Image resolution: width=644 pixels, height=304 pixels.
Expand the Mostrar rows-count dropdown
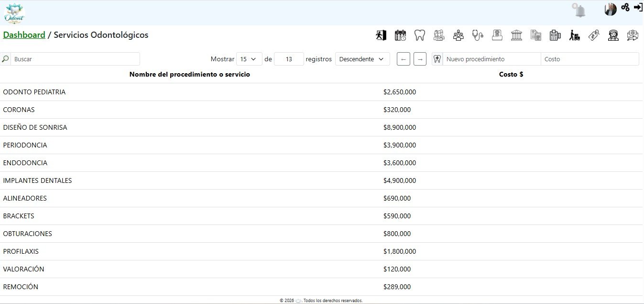(249, 59)
